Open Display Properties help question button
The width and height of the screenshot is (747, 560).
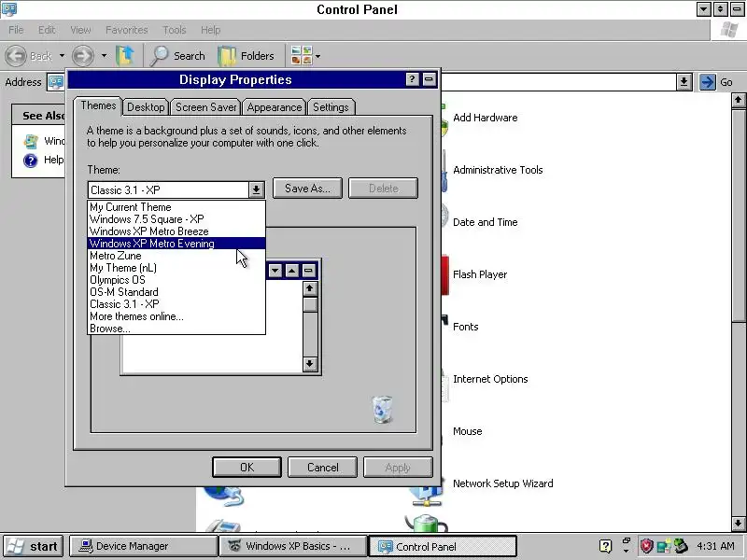[413, 79]
